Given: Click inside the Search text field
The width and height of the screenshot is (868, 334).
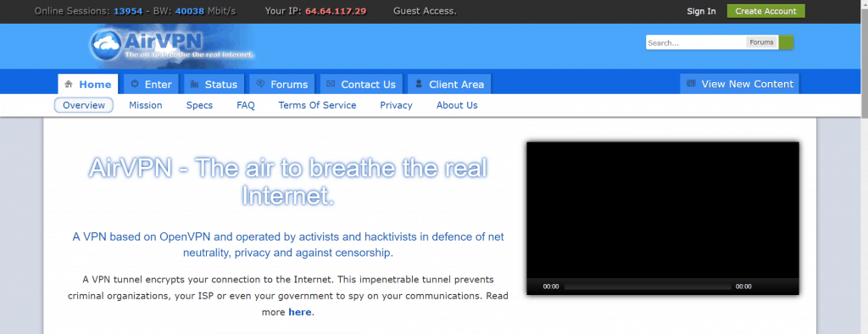Looking at the screenshot, I should point(696,42).
